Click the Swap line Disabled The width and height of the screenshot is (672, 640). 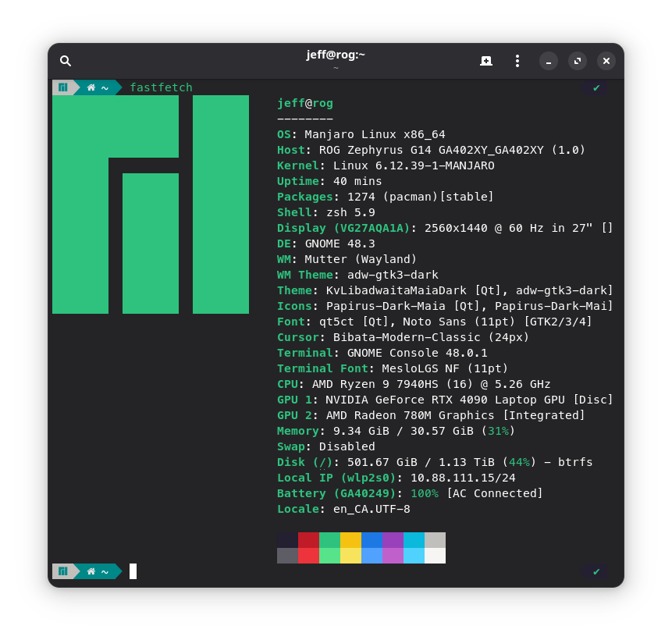click(326, 446)
